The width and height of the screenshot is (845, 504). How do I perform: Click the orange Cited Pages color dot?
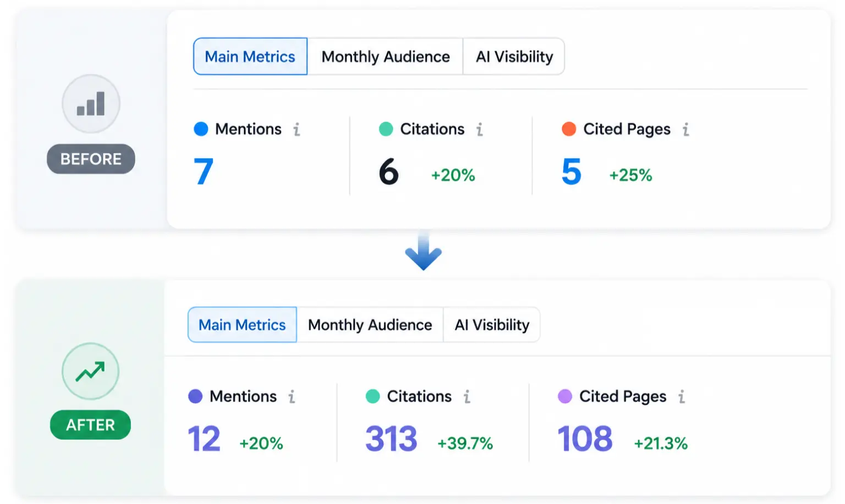click(x=569, y=129)
